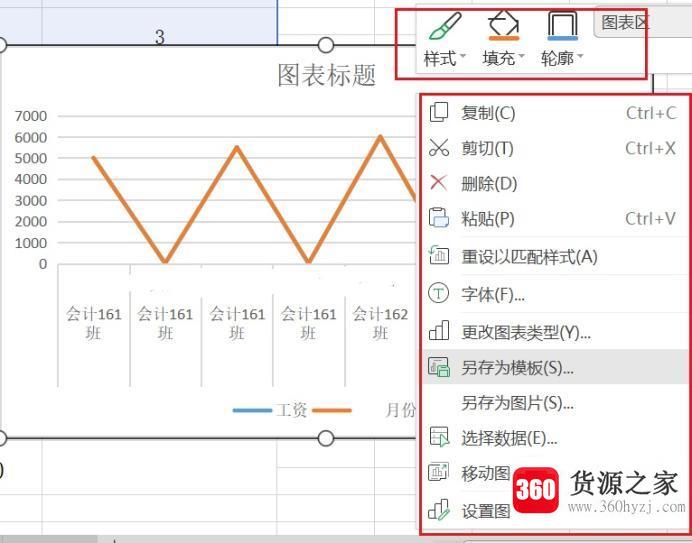Click the select data table icon

click(439, 437)
